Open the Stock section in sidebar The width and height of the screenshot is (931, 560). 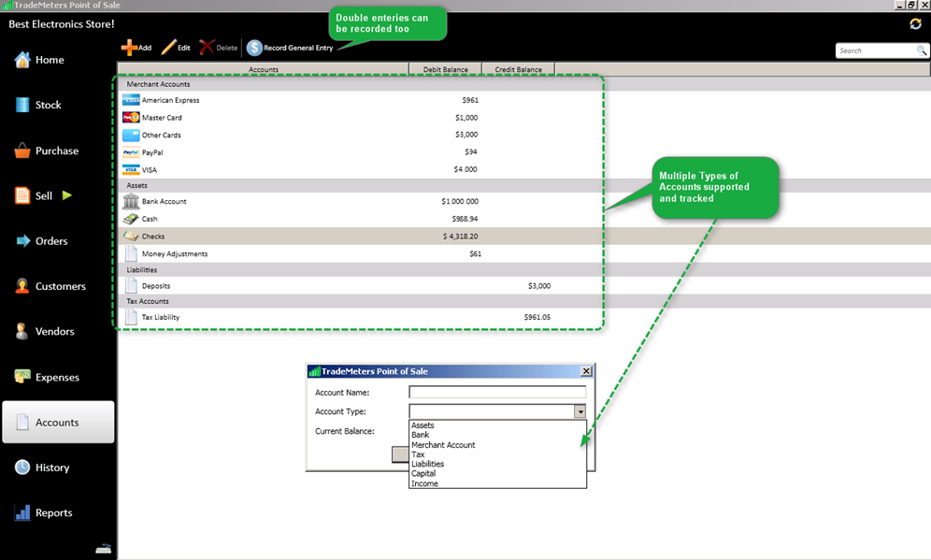coord(48,105)
